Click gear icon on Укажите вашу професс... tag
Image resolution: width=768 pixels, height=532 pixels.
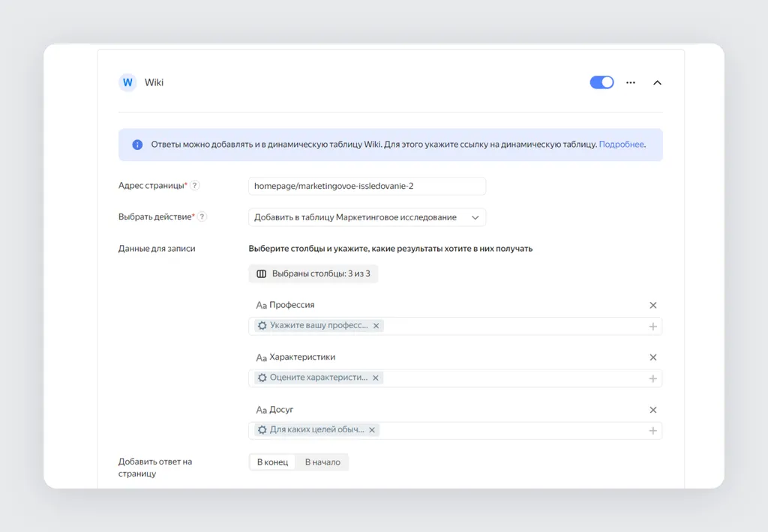262,325
